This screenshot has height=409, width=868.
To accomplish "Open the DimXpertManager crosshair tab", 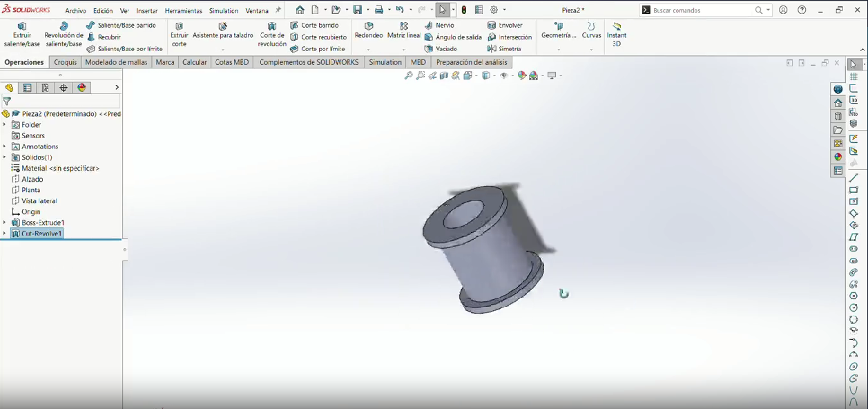I will click(x=64, y=88).
